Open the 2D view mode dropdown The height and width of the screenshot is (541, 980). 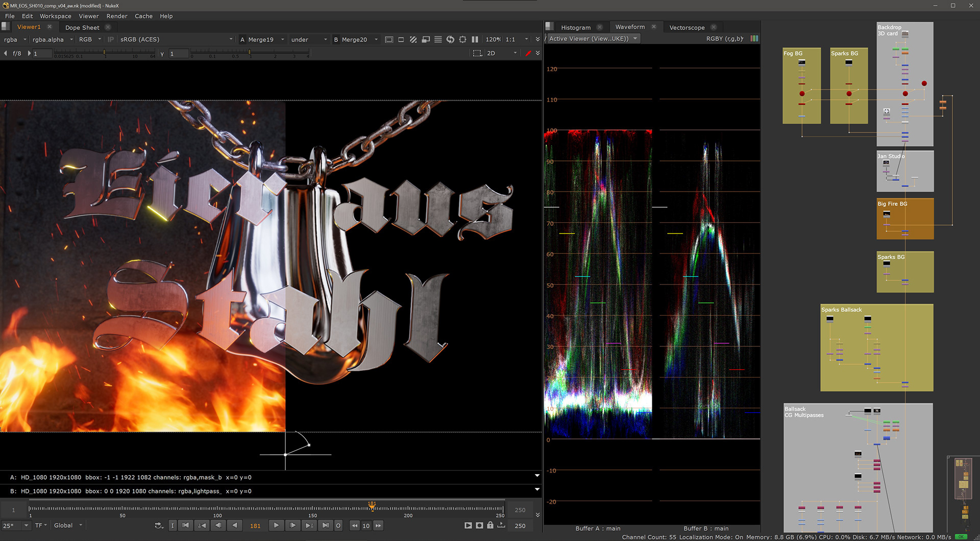click(502, 53)
